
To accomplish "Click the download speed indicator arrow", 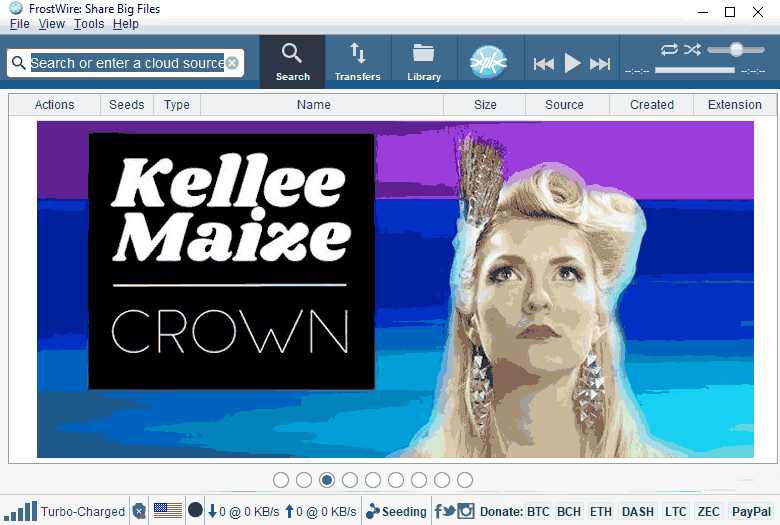I will click(x=212, y=511).
